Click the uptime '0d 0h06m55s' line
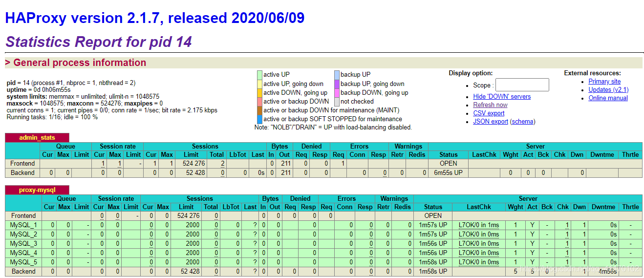The image size is (644, 278). click(39, 90)
